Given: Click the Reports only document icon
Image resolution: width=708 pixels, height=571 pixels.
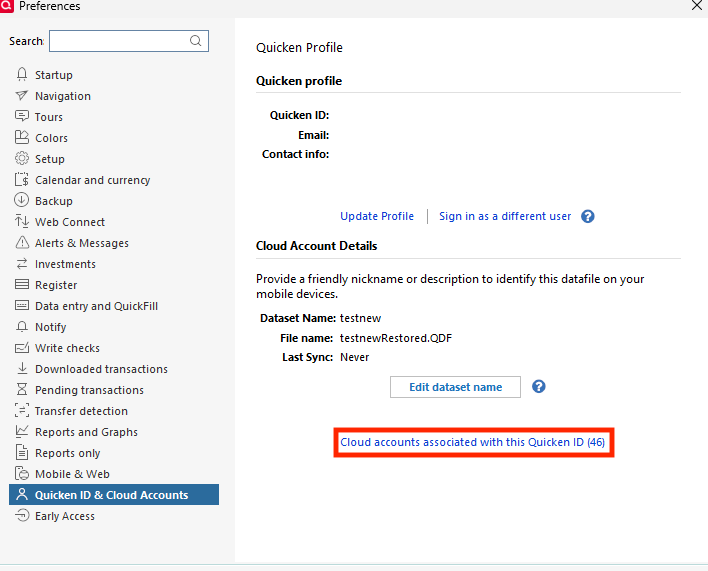Looking at the screenshot, I should [x=22, y=452].
